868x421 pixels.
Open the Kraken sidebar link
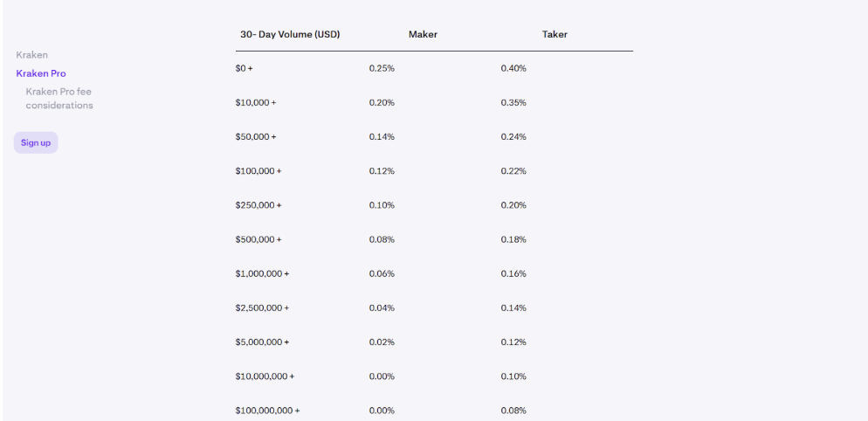tap(32, 55)
